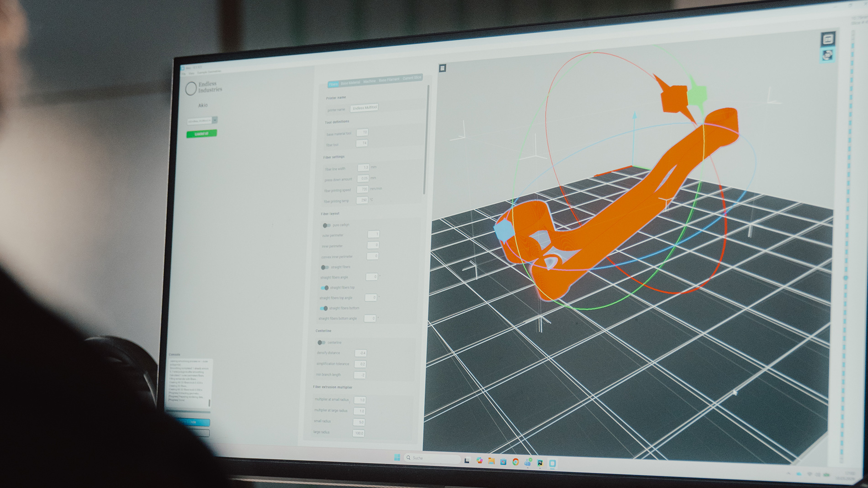The height and width of the screenshot is (488, 868).
Task: Click the large radius value field
Action: (x=358, y=433)
